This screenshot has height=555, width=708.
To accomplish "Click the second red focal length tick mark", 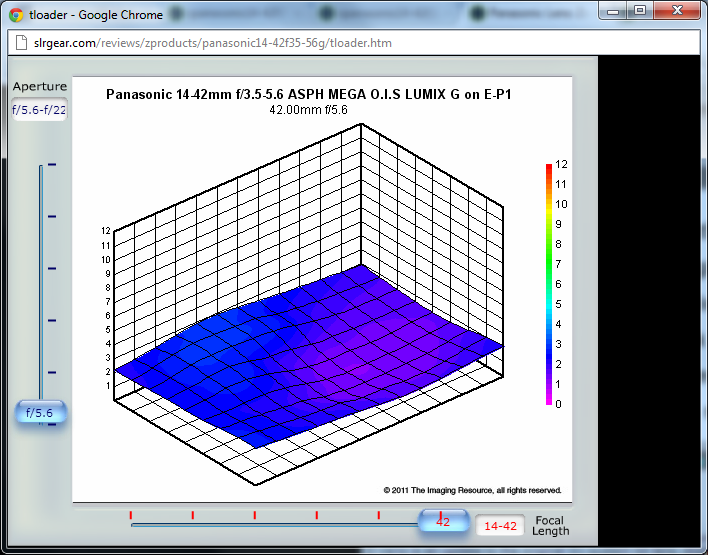I will 193,515.
